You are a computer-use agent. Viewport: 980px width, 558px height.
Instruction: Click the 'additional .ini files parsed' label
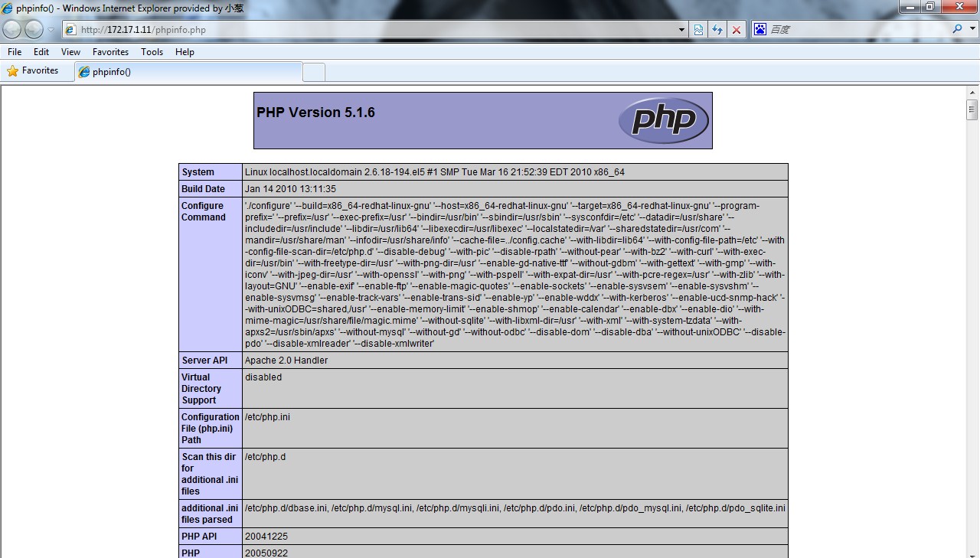click(210, 514)
